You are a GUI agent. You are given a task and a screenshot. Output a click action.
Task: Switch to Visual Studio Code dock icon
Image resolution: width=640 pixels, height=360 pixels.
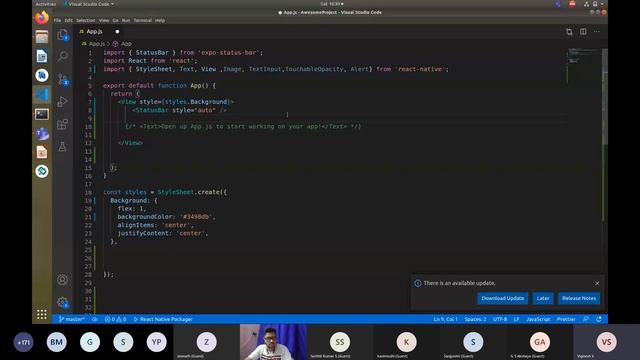42,95
